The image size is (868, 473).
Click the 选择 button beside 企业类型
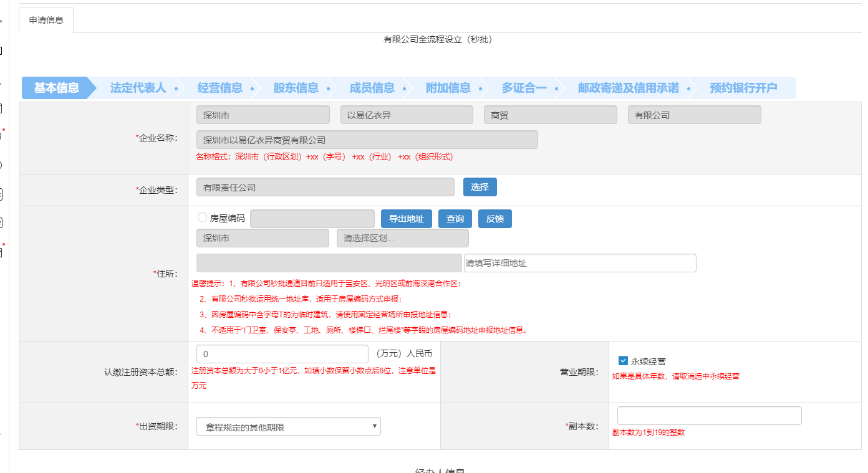coord(480,186)
